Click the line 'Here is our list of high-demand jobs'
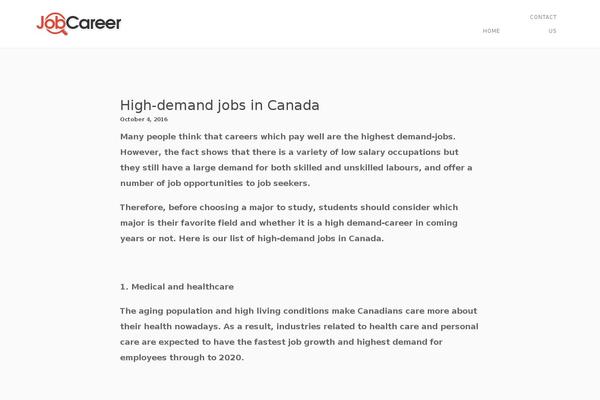Image resolution: width=600 pixels, height=400 pixels. [x=252, y=238]
